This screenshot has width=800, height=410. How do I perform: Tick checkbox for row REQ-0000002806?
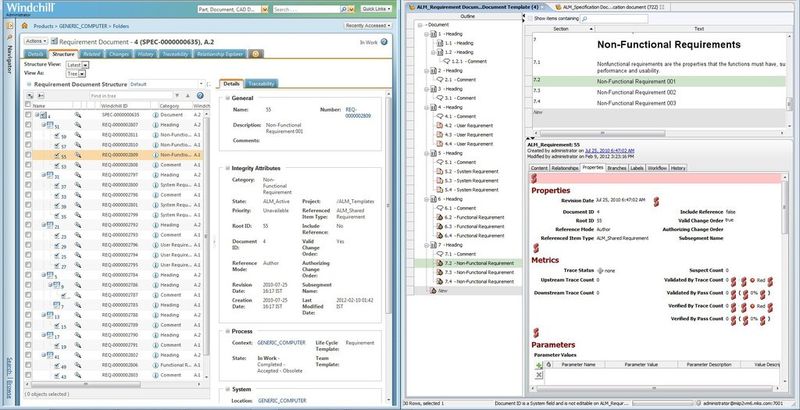pos(28,365)
